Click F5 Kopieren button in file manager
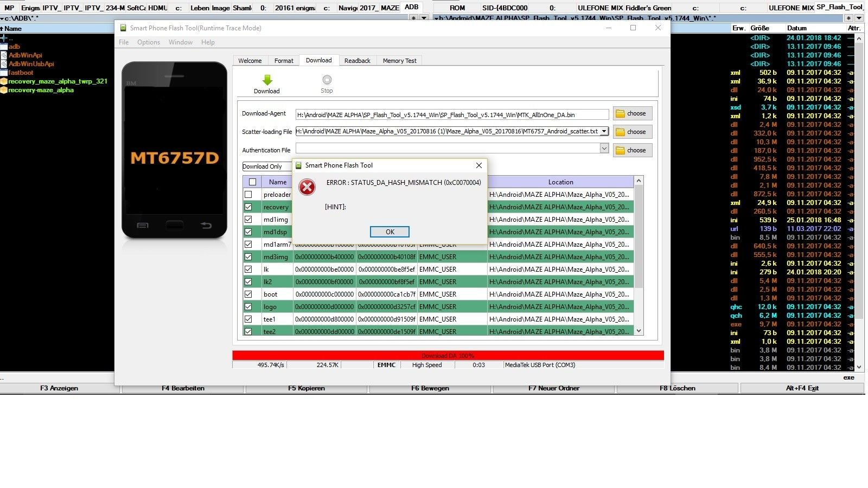The width and height of the screenshot is (868, 488). (307, 388)
